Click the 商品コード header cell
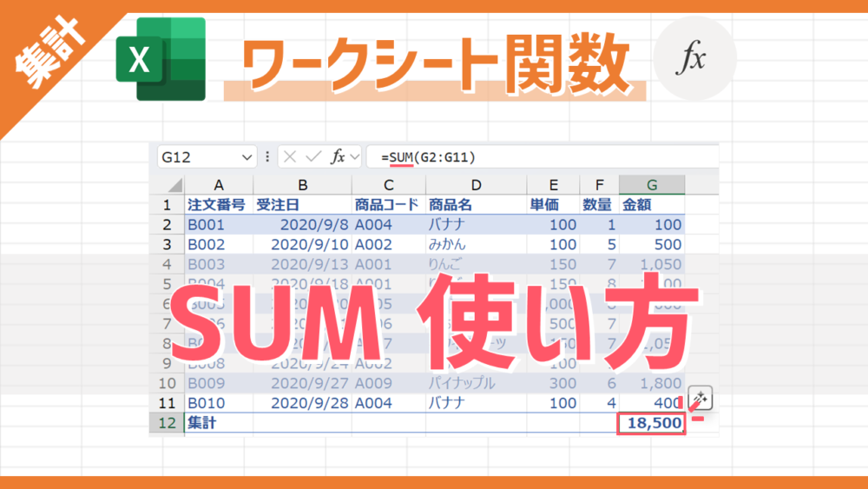The width and height of the screenshot is (868, 489). (x=389, y=205)
